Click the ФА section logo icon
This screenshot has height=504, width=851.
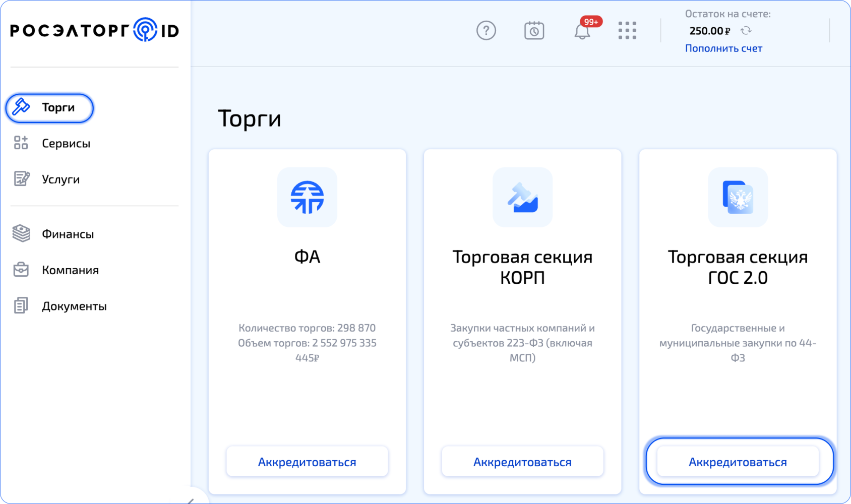[307, 197]
